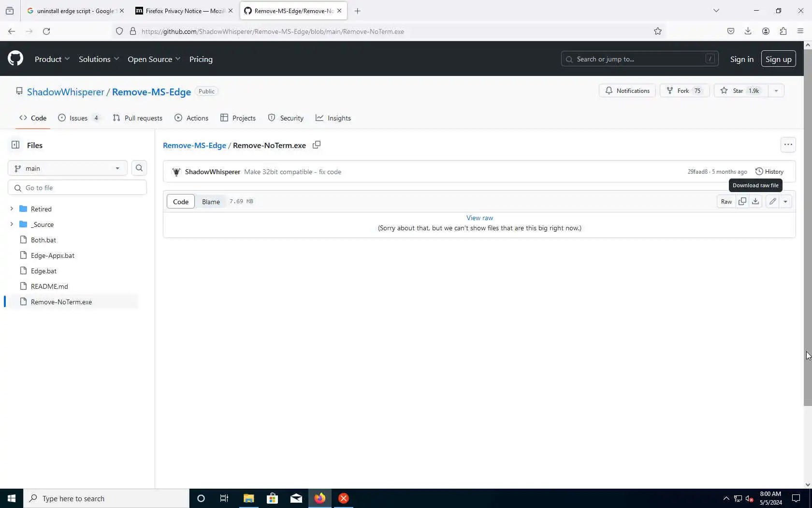Collapse the Files side panel icon

[x=15, y=145]
